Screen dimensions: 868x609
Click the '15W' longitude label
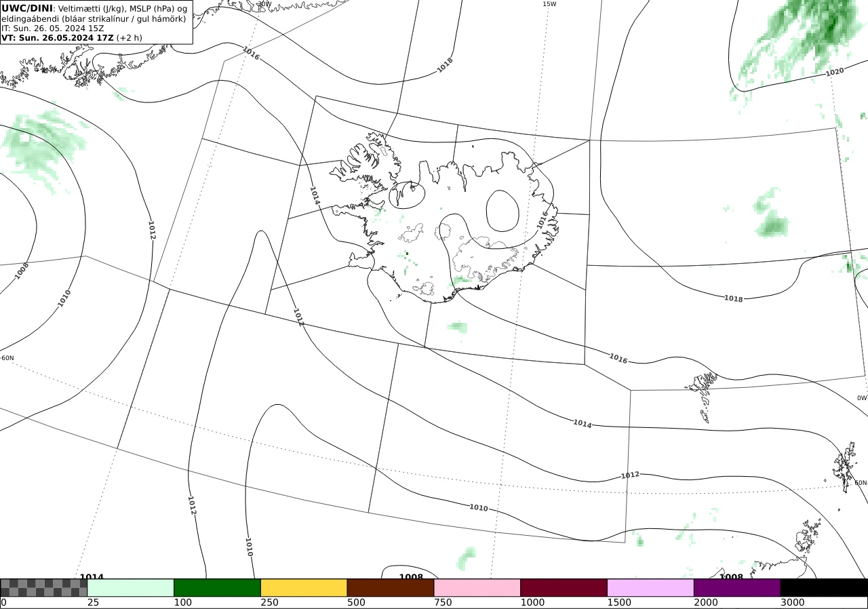(549, 4)
